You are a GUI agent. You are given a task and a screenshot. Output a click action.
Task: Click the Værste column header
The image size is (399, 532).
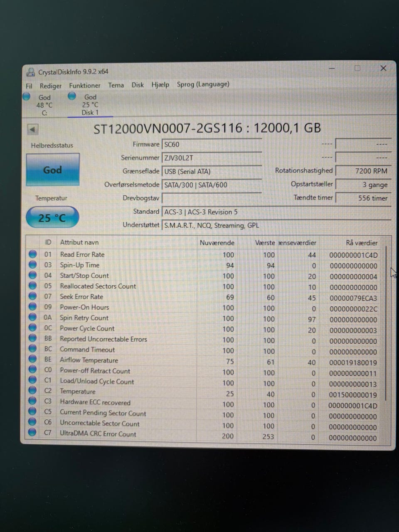click(x=265, y=243)
